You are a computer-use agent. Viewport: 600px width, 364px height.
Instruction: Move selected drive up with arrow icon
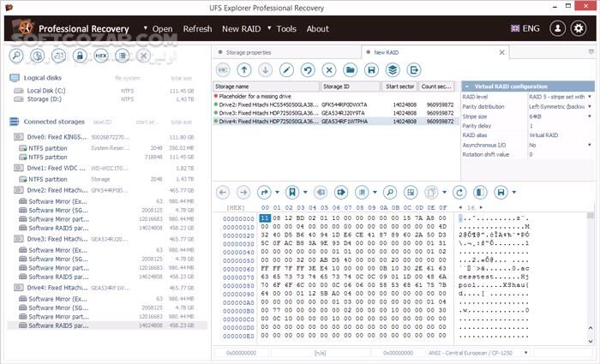[245, 69]
